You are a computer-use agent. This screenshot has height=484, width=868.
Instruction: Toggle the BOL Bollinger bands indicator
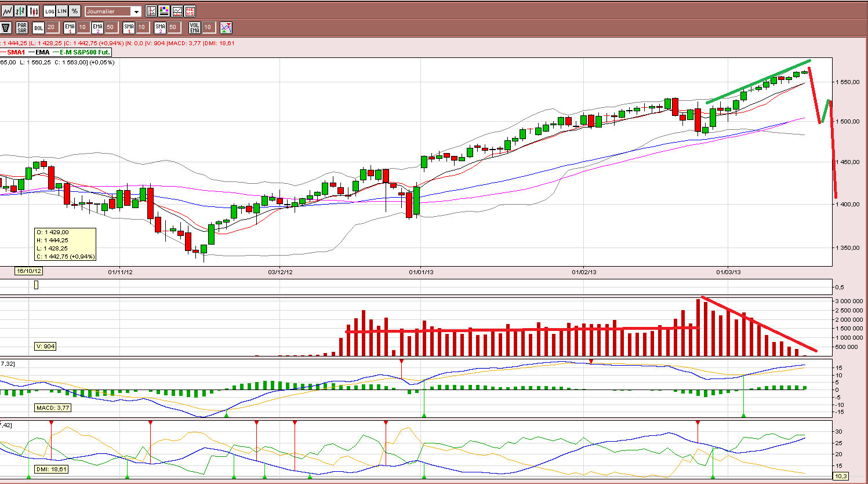(38, 27)
